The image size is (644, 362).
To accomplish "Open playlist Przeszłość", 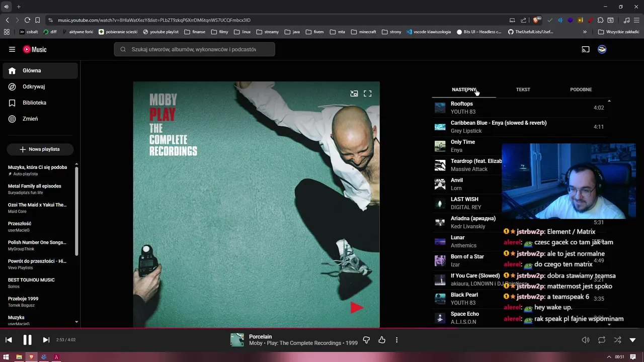I will [38, 227].
